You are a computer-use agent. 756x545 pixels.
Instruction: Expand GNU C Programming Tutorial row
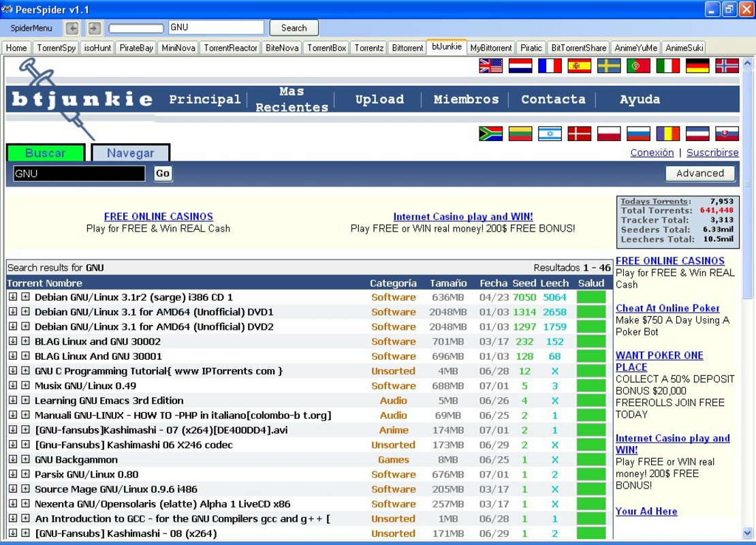click(x=25, y=371)
